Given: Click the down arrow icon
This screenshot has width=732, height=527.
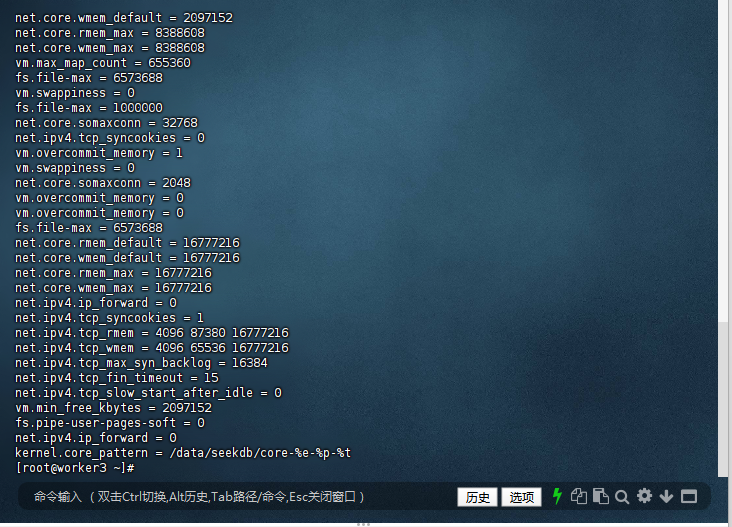Looking at the screenshot, I should [x=666, y=496].
